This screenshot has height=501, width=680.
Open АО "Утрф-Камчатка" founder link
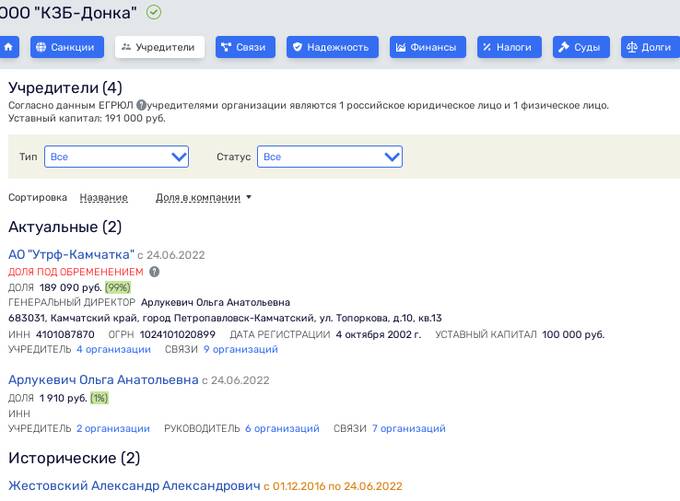72,255
